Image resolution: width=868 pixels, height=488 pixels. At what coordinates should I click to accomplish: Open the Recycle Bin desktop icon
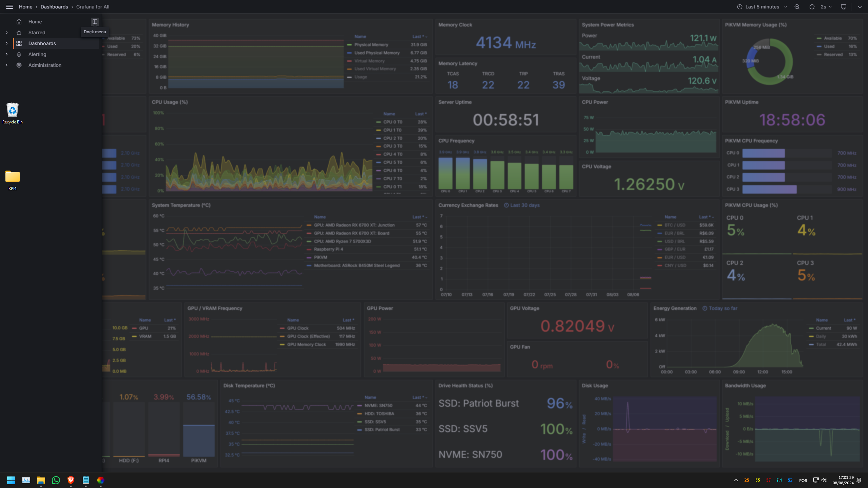pyautogui.click(x=13, y=113)
